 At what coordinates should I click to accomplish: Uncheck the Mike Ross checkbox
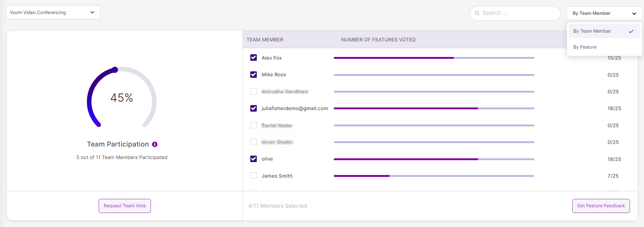tap(253, 75)
